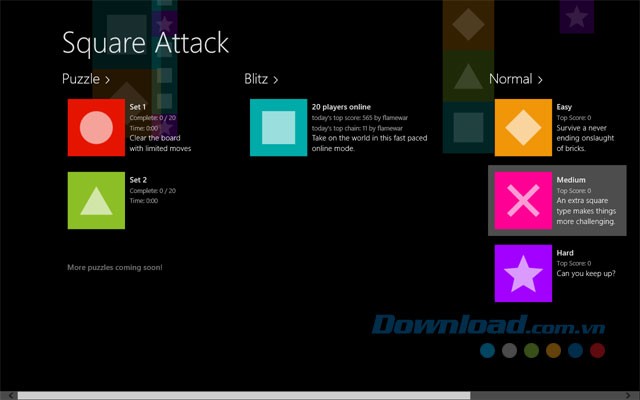Choose the pink X Medium tile
Screen dimensions: 640x400
523,200
